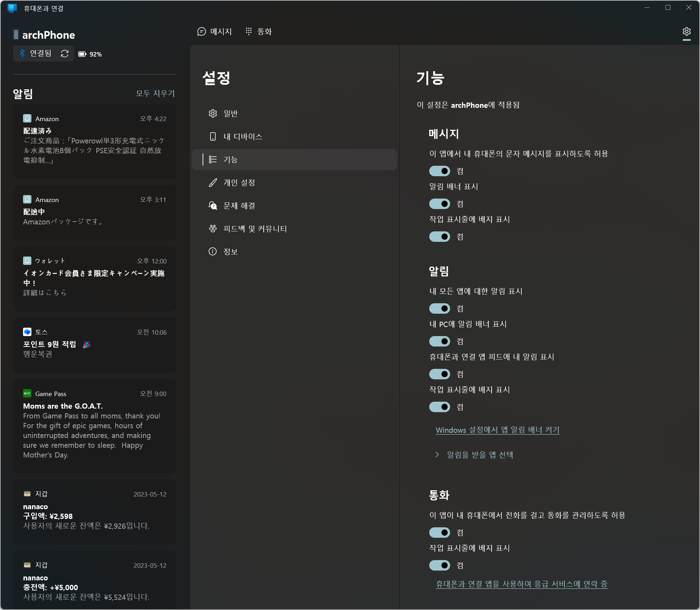The width and height of the screenshot is (700, 610).
Task: Click 모두 지우기 to clear notifications
Action: click(x=155, y=94)
